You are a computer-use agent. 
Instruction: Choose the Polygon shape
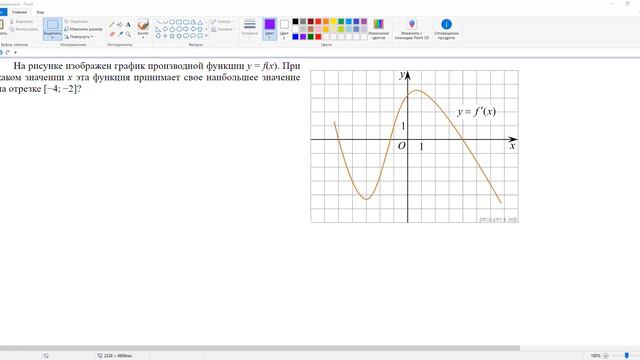193,22
